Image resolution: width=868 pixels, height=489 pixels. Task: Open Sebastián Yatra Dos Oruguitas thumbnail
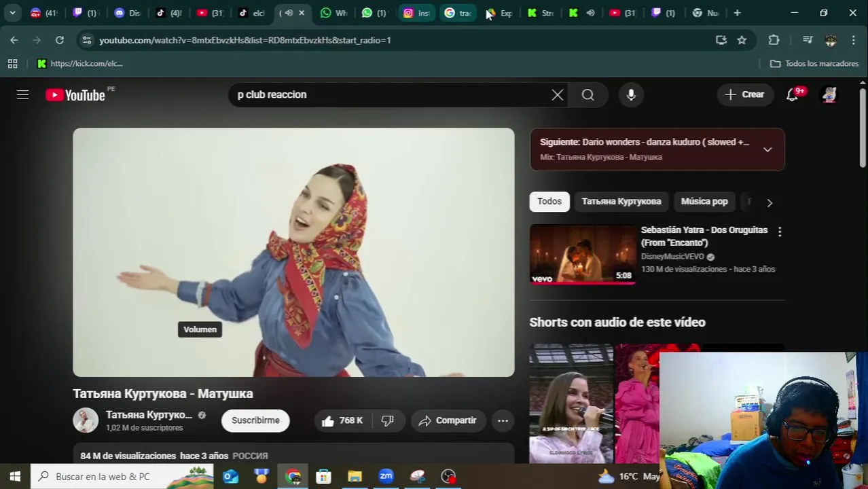click(x=583, y=254)
